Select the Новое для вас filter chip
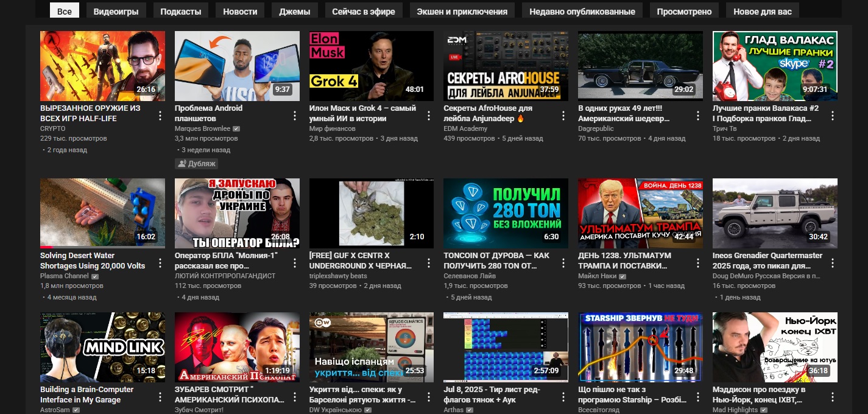868x414 pixels. (763, 11)
